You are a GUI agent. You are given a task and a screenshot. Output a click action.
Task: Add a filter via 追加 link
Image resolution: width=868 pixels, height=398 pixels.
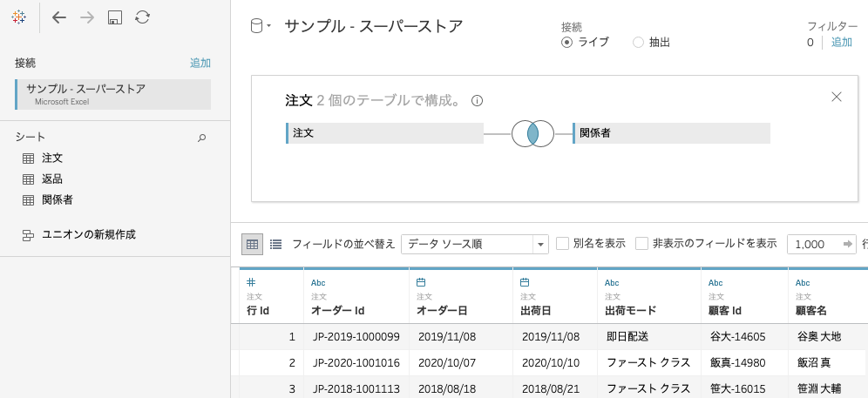[x=842, y=43]
